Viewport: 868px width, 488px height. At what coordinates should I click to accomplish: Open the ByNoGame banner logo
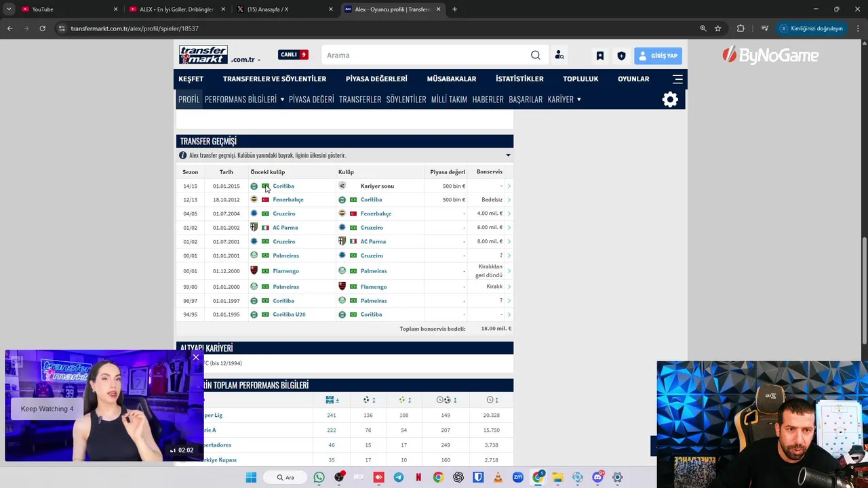click(x=770, y=56)
